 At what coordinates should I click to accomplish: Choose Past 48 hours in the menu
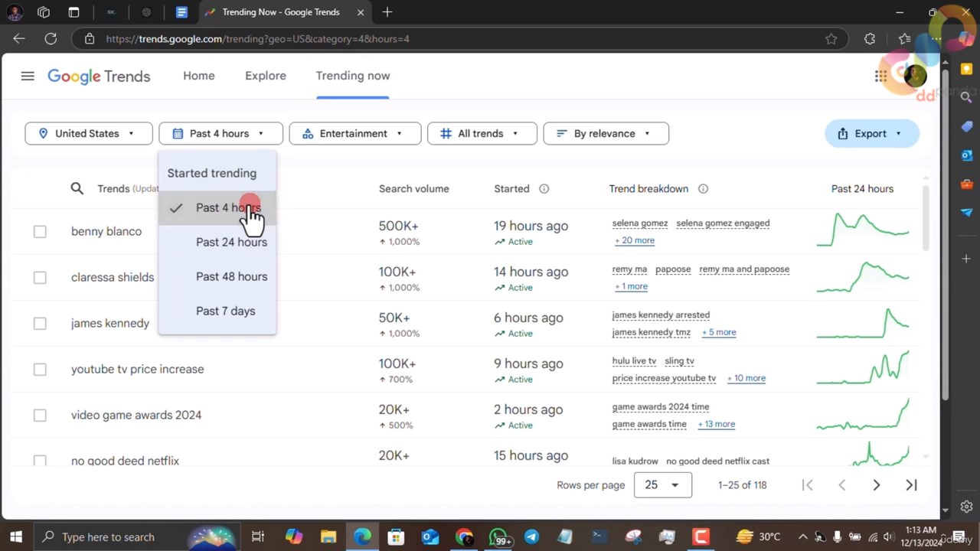tap(217, 276)
